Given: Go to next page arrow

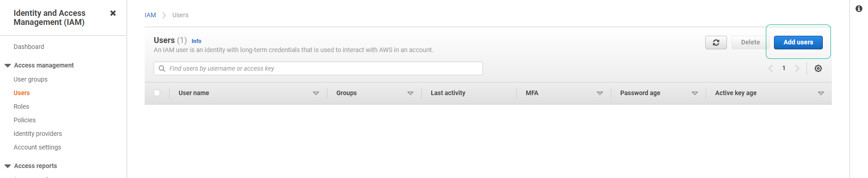Looking at the screenshot, I should pyautogui.click(x=797, y=68).
